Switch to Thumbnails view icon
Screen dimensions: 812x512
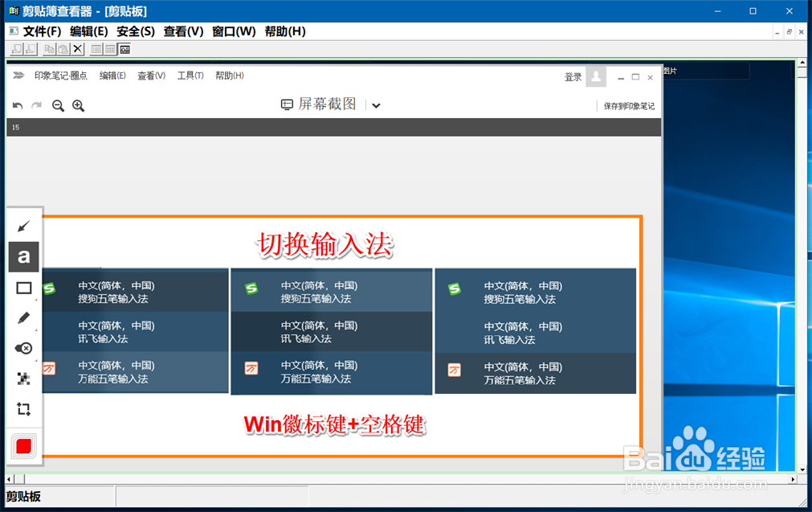(x=110, y=49)
